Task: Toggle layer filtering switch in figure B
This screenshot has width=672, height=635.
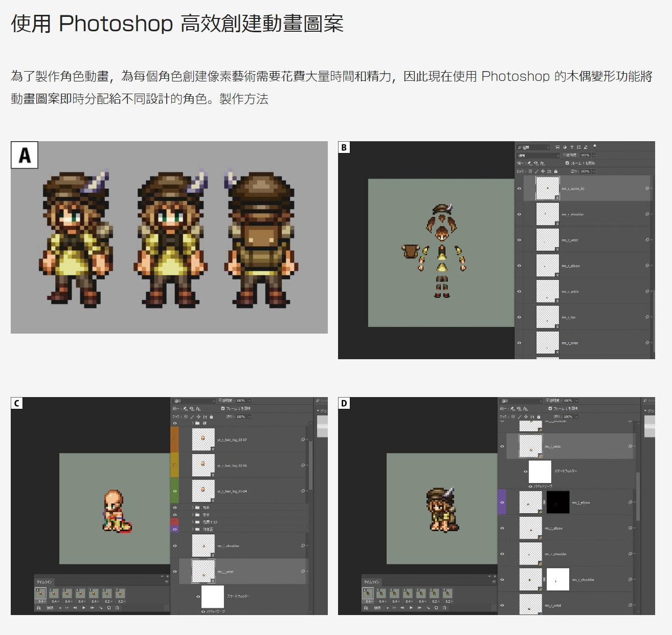Action: pyautogui.click(x=595, y=146)
